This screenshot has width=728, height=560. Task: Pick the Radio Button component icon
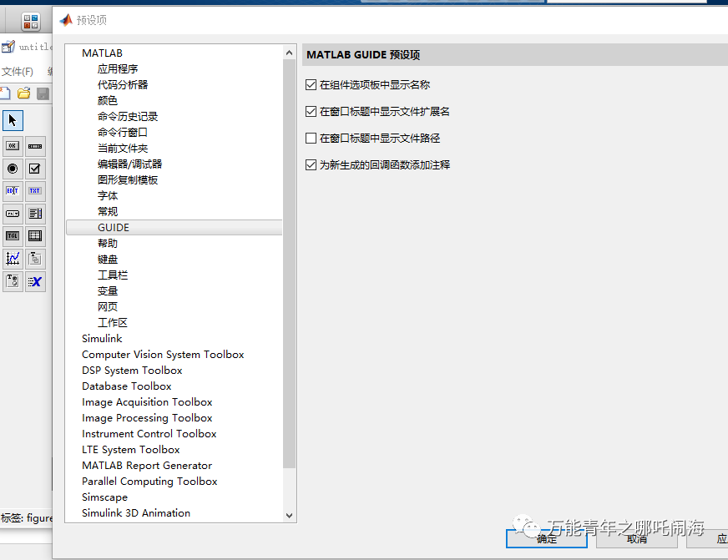point(13,169)
